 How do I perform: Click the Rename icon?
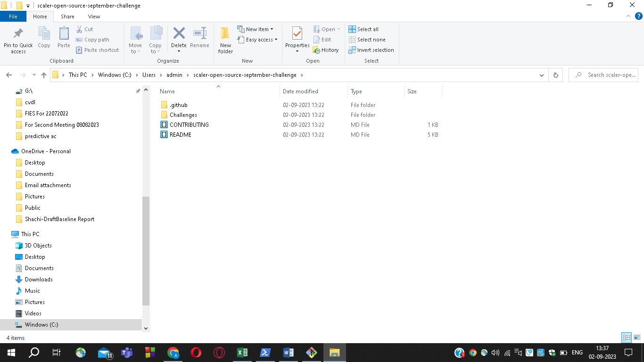[x=199, y=38]
